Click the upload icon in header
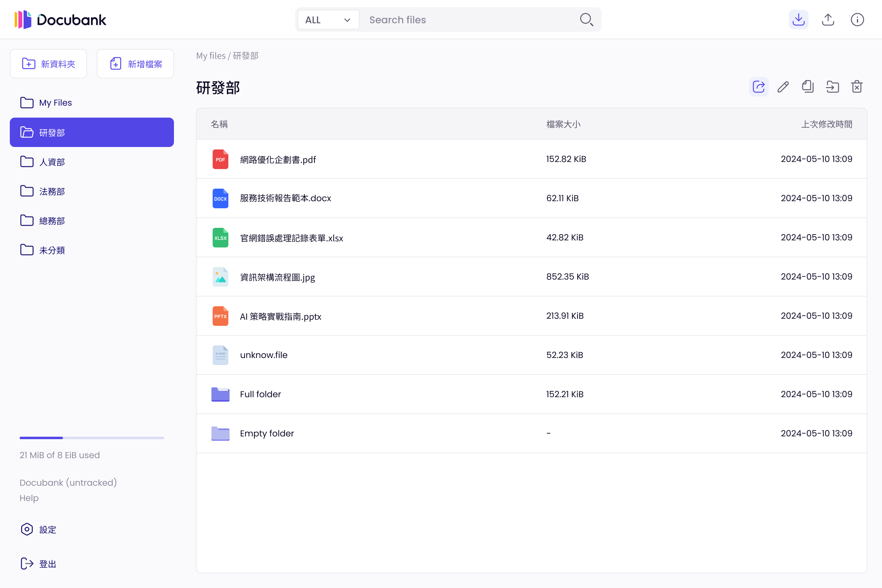 tap(828, 20)
